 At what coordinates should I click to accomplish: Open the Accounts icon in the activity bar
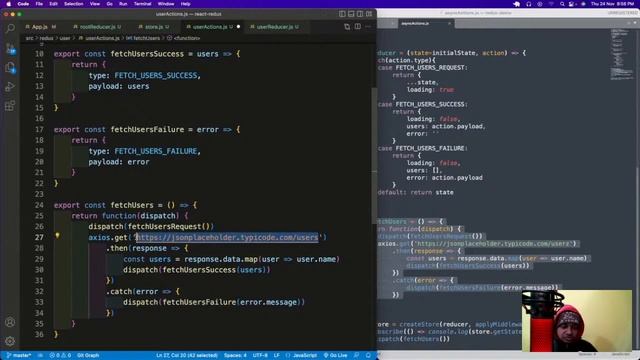(10, 322)
